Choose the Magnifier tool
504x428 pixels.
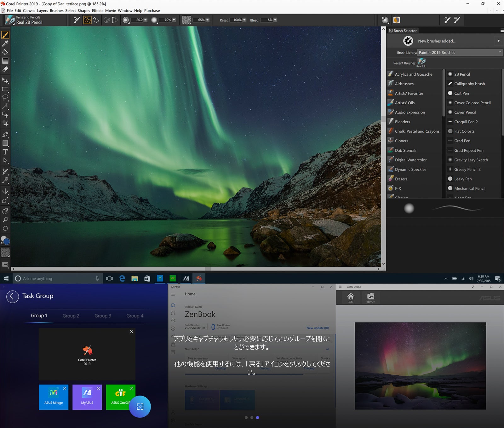pyautogui.click(x=5, y=220)
